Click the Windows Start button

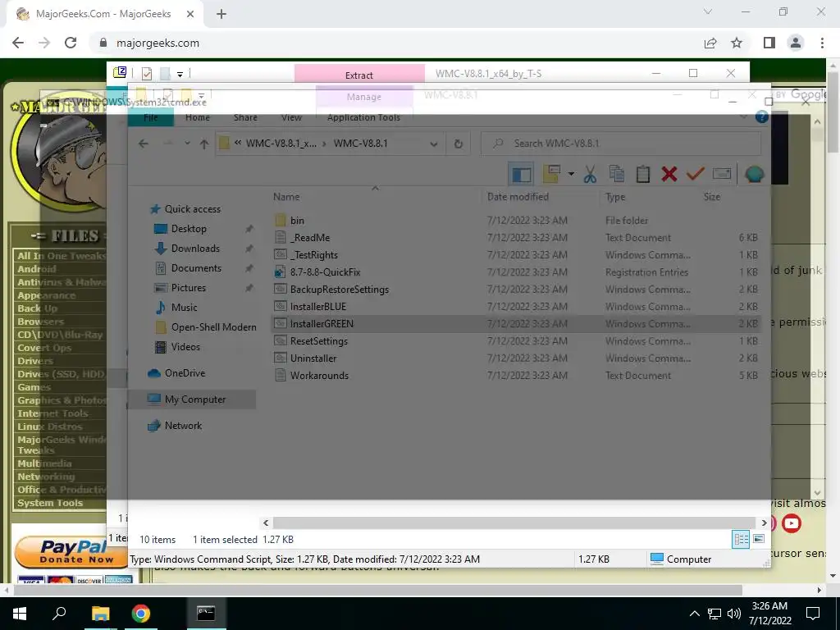[20, 614]
